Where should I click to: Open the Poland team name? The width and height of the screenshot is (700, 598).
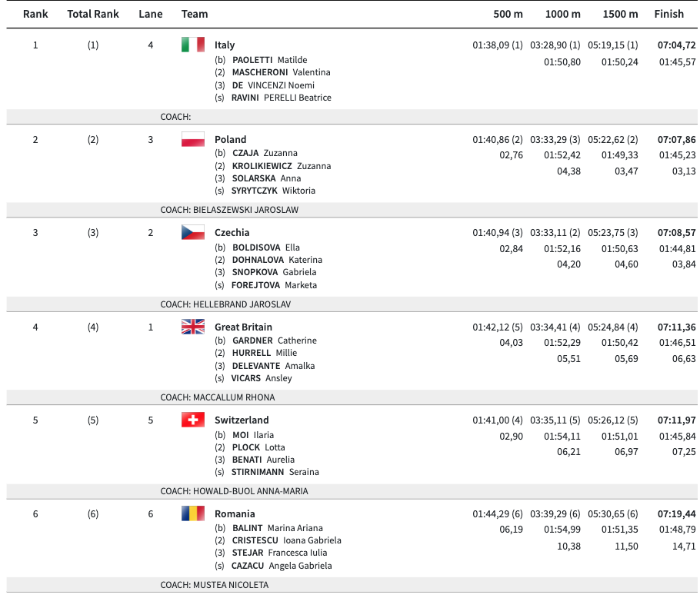(x=231, y=140)
